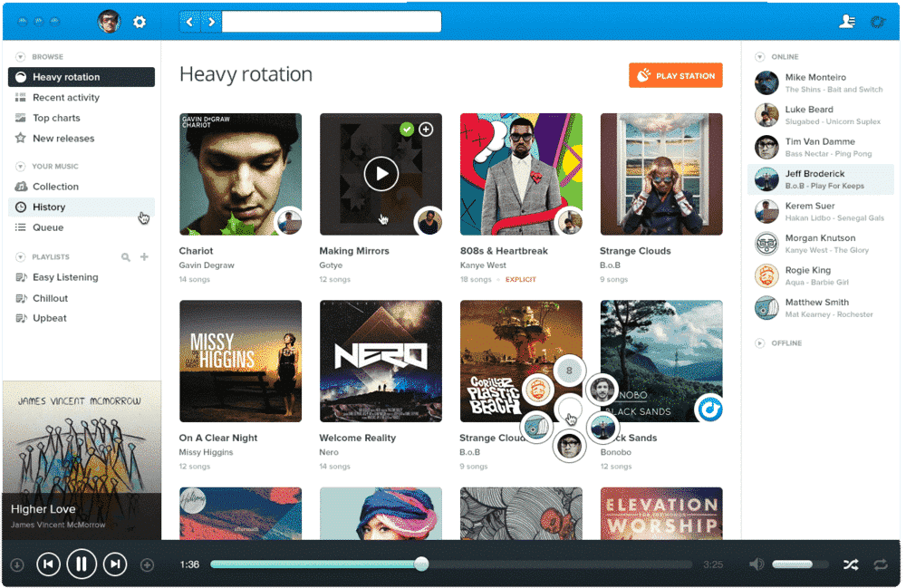Open settings with the gear icon
The width and height of the screenshot is (906, 588).
coord(140,22)
